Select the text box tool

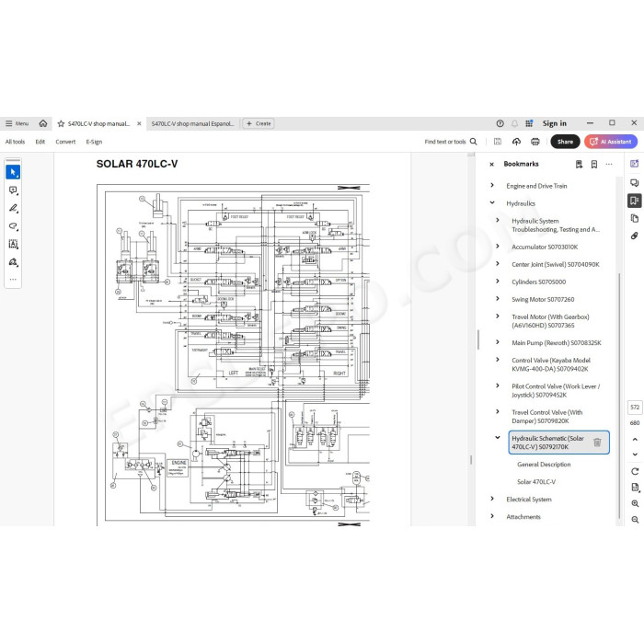click(x=13, y=244)
